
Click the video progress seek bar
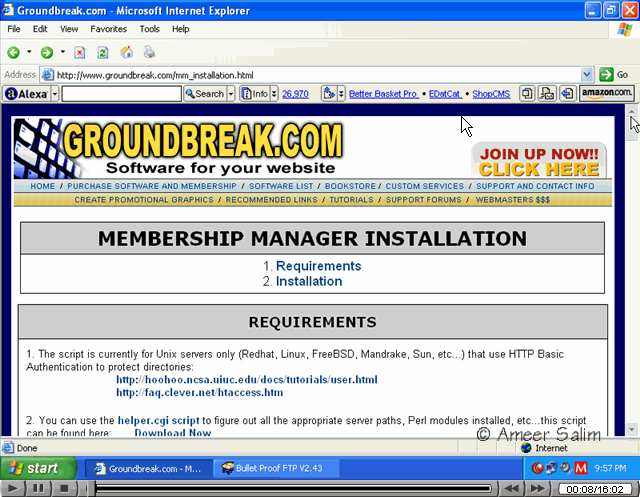pos(293,488)
